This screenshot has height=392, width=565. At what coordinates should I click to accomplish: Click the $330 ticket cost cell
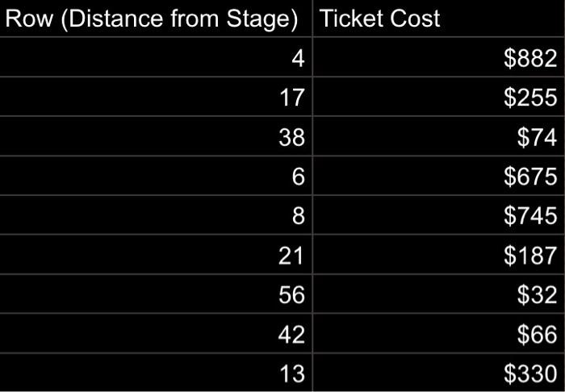click(438, 372)
